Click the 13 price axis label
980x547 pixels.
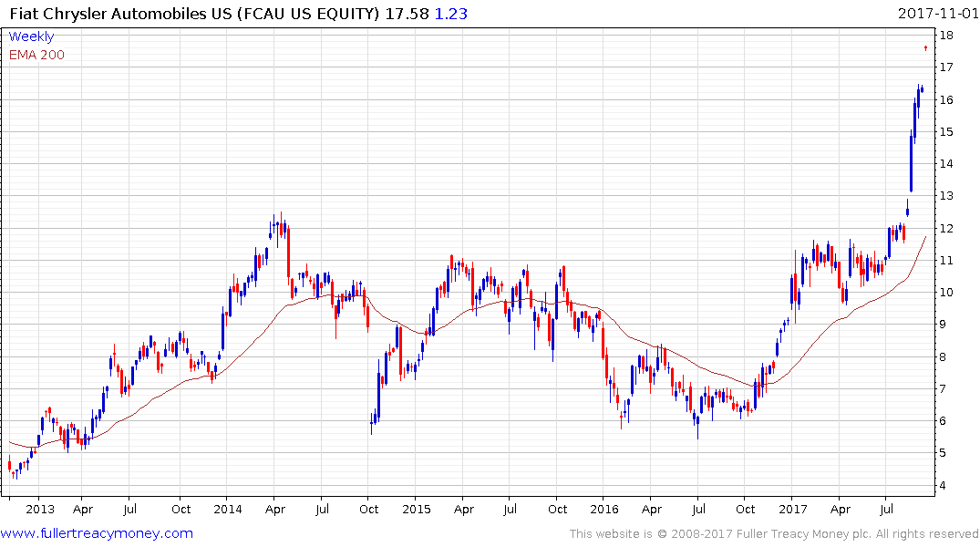[x=946, y=196]
